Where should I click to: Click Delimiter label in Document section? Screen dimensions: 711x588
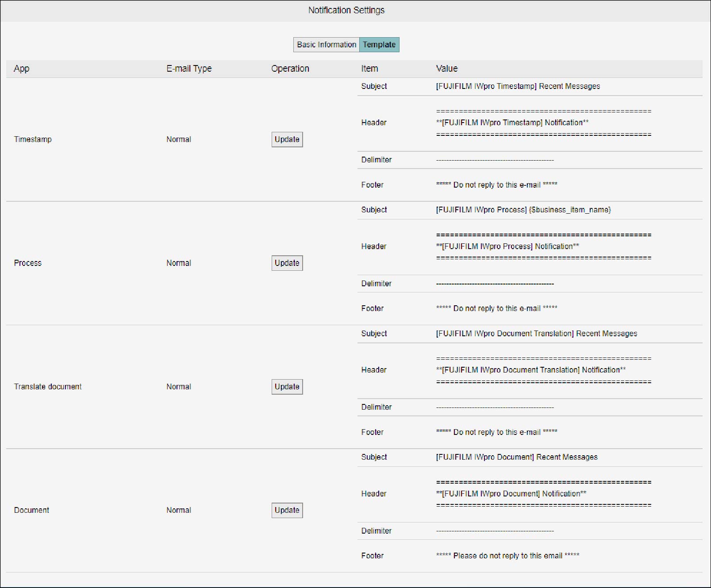(377, 531)
